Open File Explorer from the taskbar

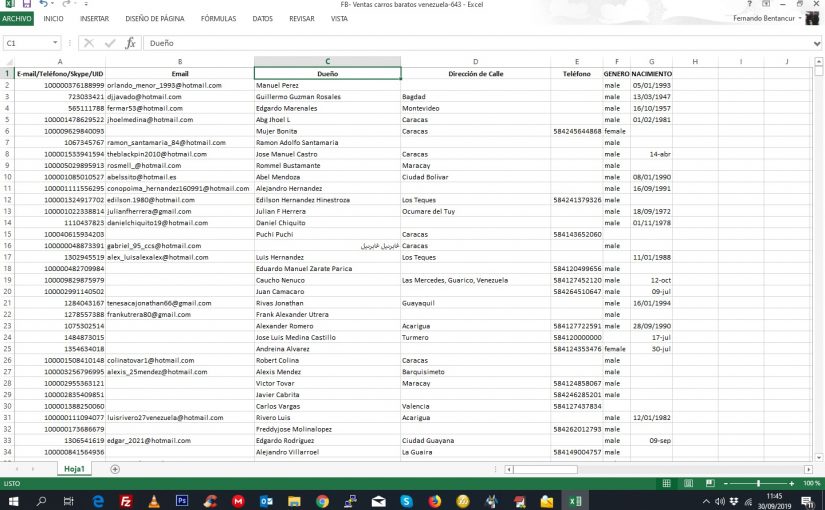pos(294,501)
